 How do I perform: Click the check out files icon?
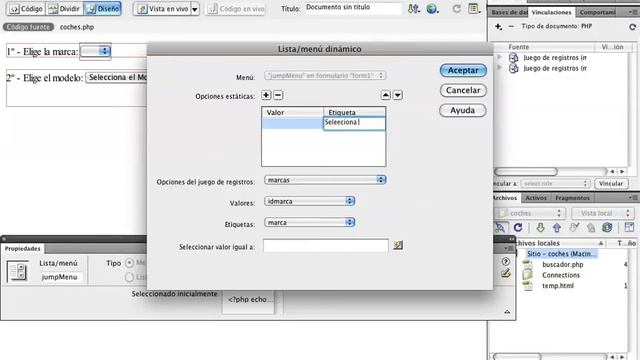click(x=574, y=227)
